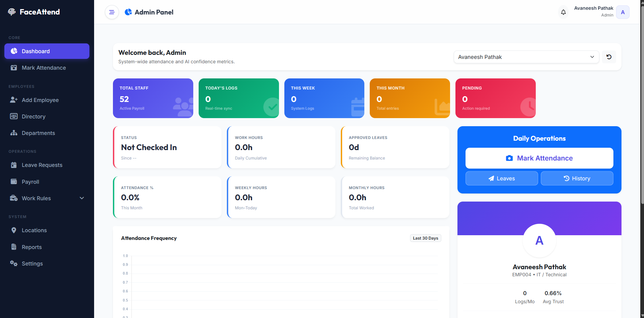The width and height of the screenshot is (644, 318).
Task: Expand the Work Rules submenu chevron
Action: pos(82,198)
